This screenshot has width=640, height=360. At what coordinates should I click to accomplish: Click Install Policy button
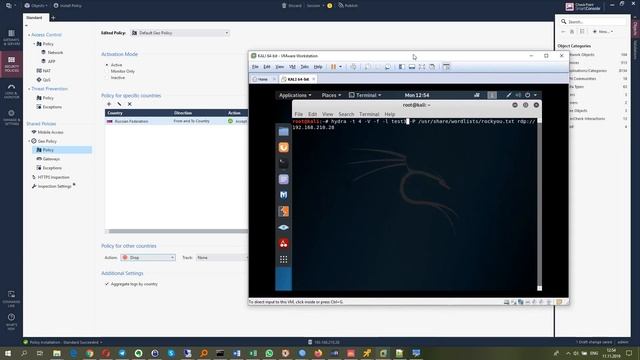[67, 6]
